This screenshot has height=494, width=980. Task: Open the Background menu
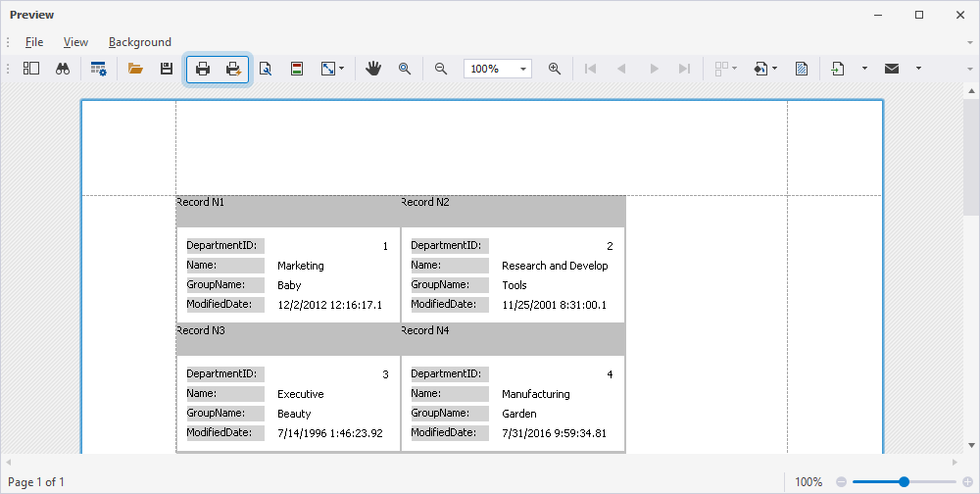[x=140, y=42]
